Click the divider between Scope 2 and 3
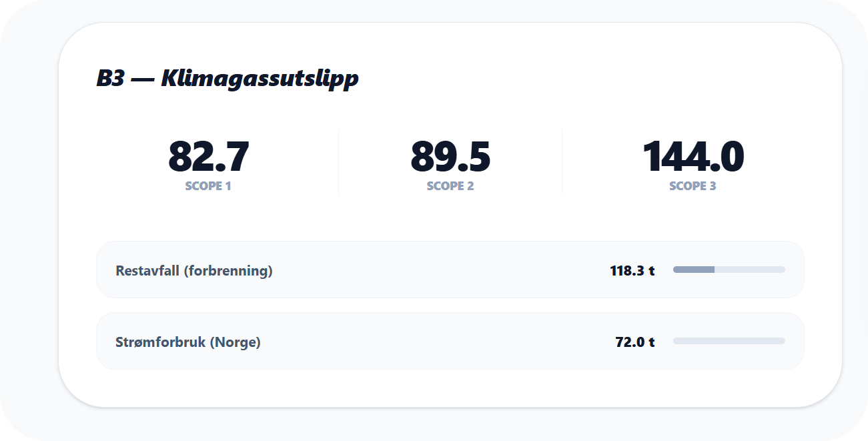The height and width of the screenshot is (441, 868). pyautogui.click(x=562, y=160)
